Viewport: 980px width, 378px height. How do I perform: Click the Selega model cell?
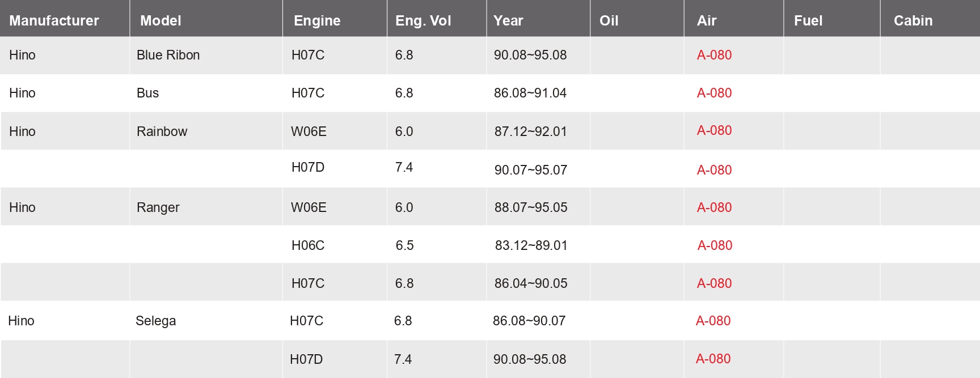pos(155,321)
